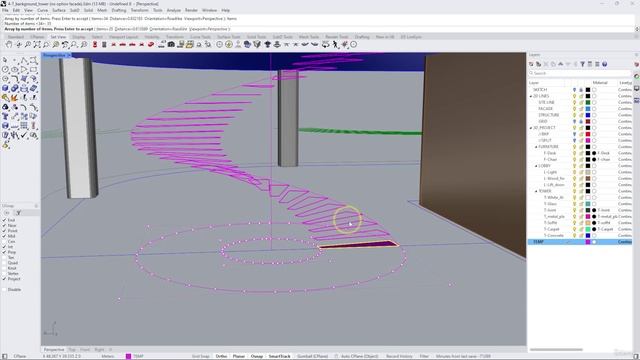Toggle Planar in the status bar
Image resolution: width=640 pixels, height=360 pixels.
click(x=239, y=356)
